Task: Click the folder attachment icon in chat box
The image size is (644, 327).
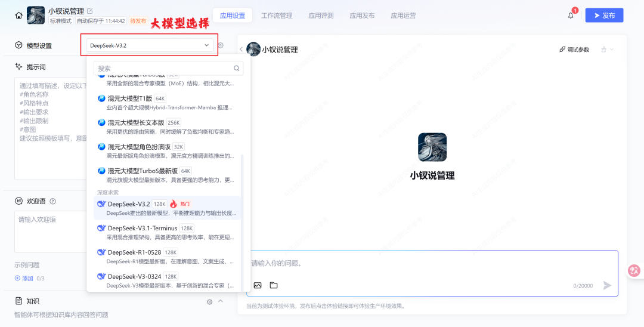Action: 274,285
